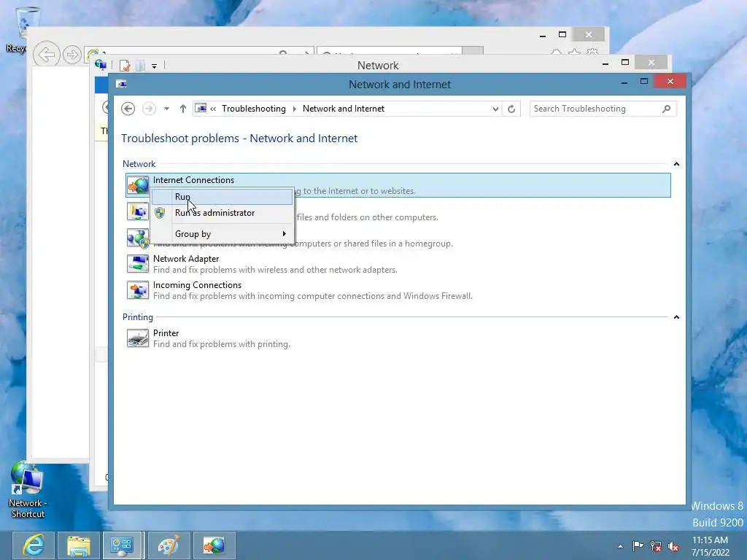This screenshot has height=560, width=747.
Task: Click Properties icon in Network window toolbar
Action: click(125, 65)
